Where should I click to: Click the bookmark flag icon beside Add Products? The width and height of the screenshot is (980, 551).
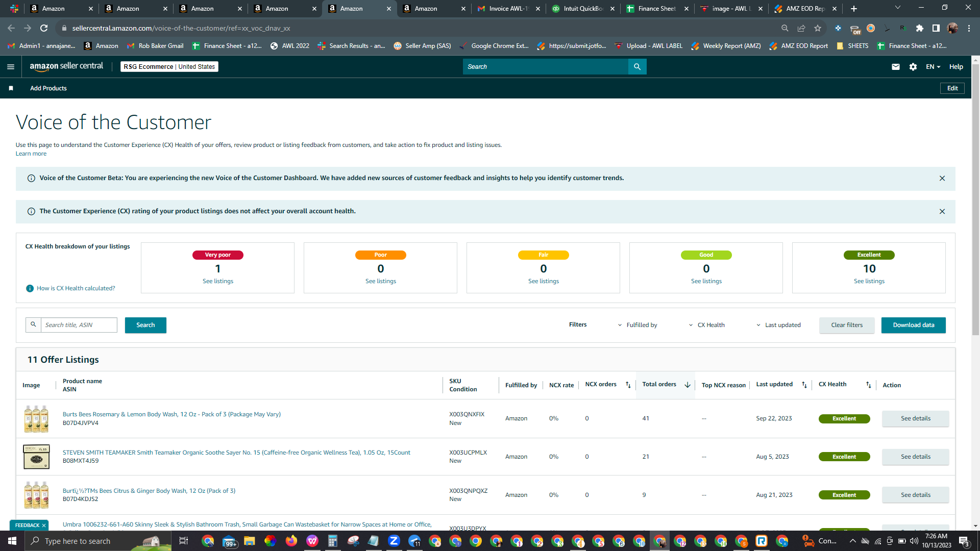pos(11,88)
